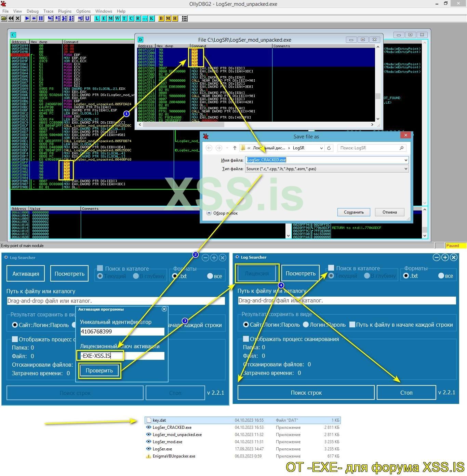Open the Log window (L) icon
The width and height of the screenshot is (467, 476).
97,18
